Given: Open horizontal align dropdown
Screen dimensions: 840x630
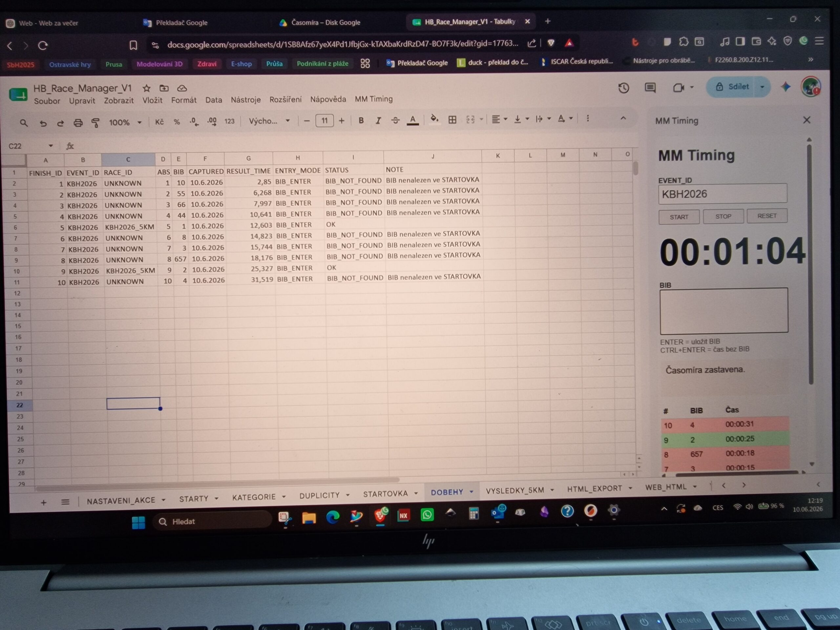Looking at the screenshot, I should [499, 119].
